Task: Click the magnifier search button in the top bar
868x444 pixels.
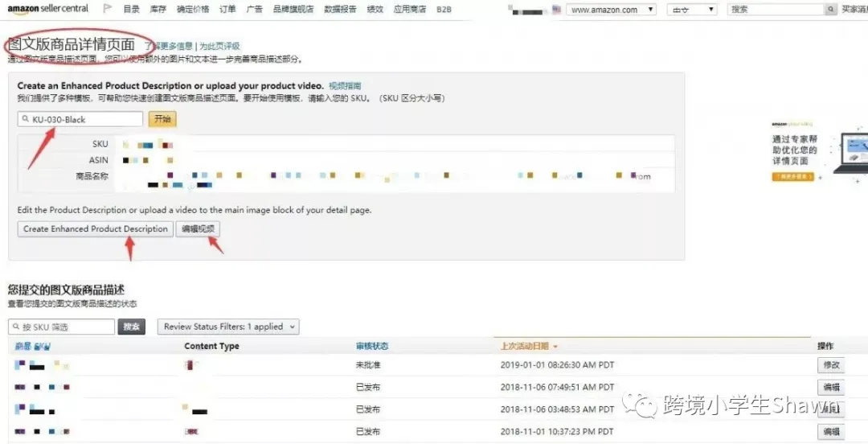Action: pyautogui.click(x=830, y=10)
